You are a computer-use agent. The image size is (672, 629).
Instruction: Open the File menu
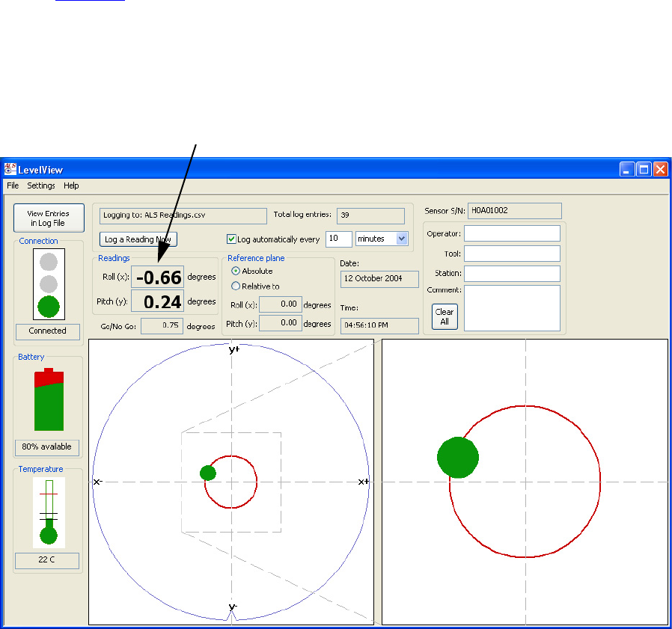tap(13, 185)
